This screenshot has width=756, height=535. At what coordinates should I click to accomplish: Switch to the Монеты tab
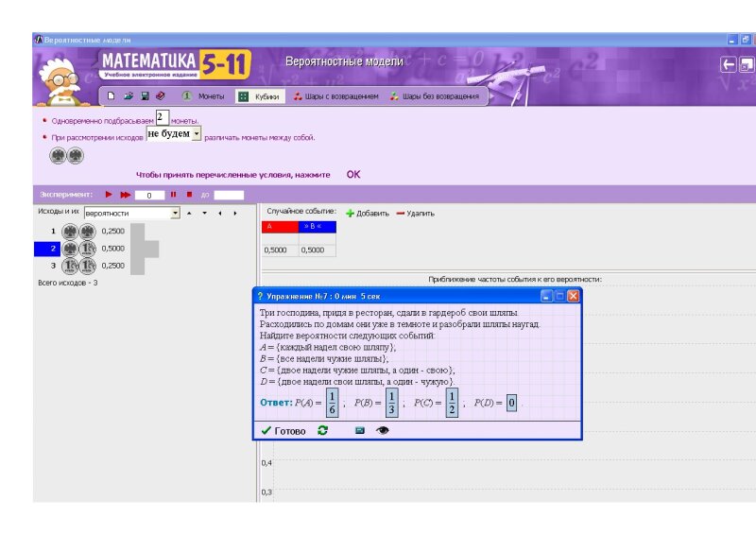(202, 96)
